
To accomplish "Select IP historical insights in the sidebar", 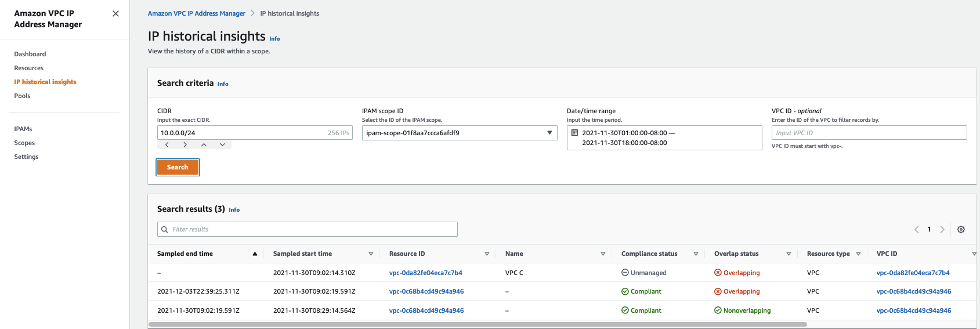I will pyautogui.click(x=45, y=82).
